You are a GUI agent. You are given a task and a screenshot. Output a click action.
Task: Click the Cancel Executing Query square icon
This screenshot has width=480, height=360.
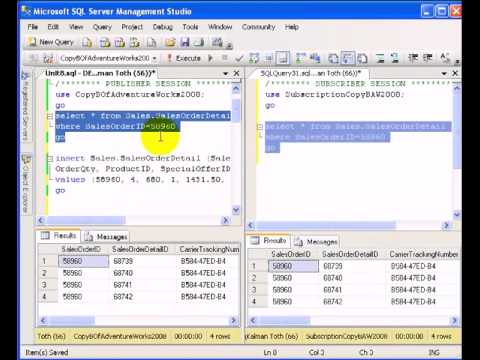pos(225,58)
